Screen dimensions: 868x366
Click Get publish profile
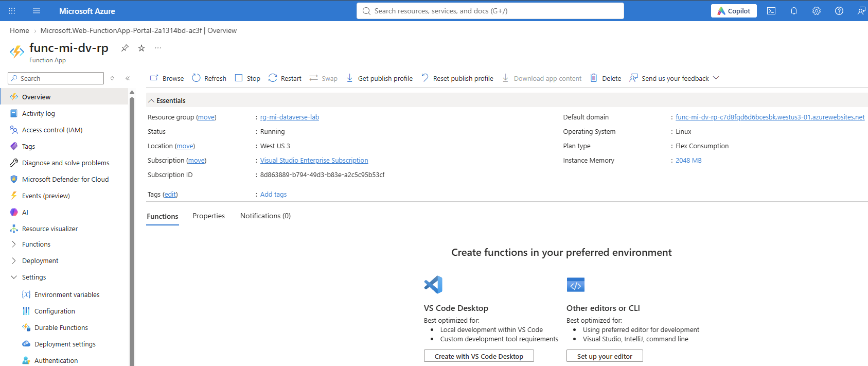(x=379, y=78)
